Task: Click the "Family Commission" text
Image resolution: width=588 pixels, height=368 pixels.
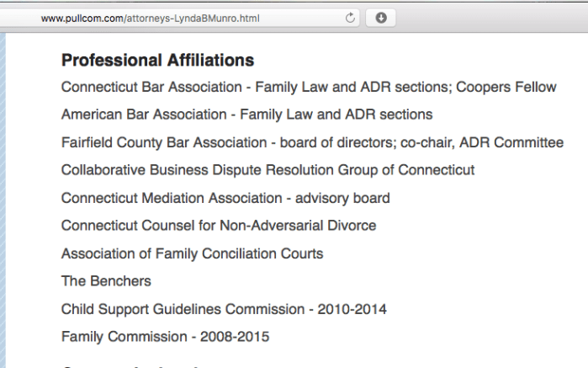Action: (124, 337)
